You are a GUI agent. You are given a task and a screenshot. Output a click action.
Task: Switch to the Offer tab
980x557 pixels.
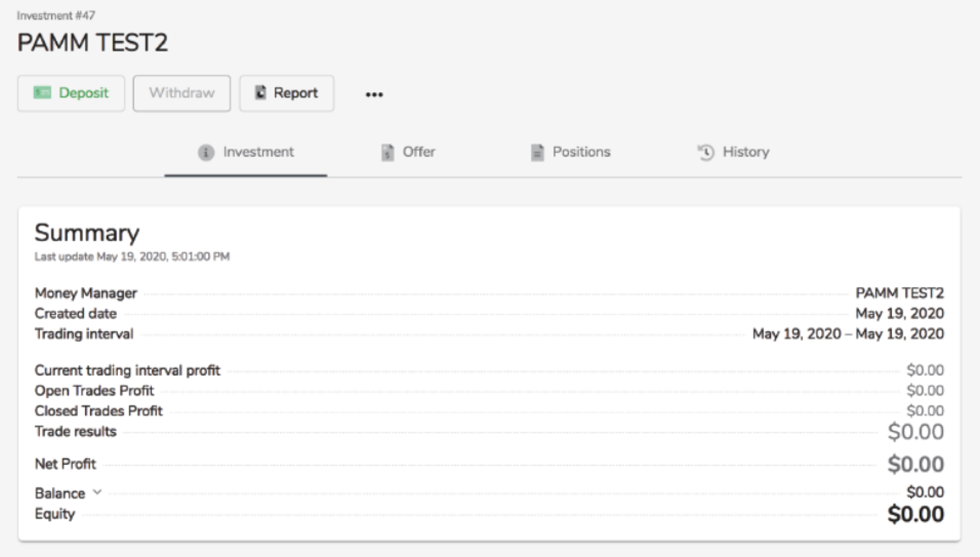tap(419, 152)
